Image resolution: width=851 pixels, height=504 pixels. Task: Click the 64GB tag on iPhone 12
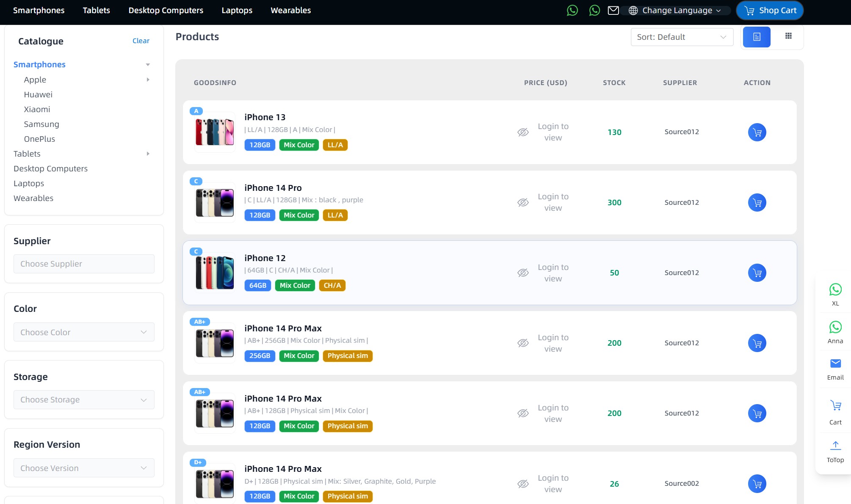pos(258,285)
